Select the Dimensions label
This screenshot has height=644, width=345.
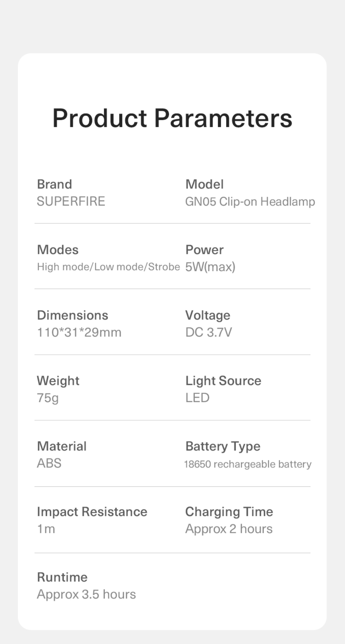pos(72,315)
